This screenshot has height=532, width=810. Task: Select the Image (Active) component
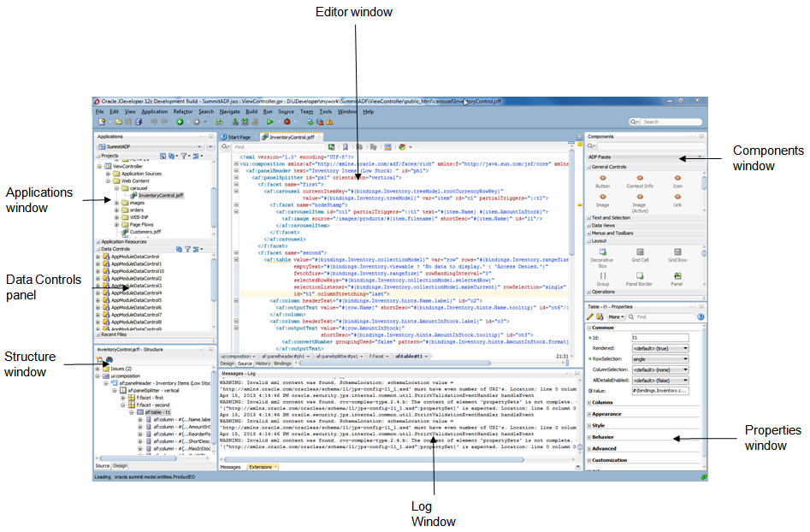(x=640, y=203)
